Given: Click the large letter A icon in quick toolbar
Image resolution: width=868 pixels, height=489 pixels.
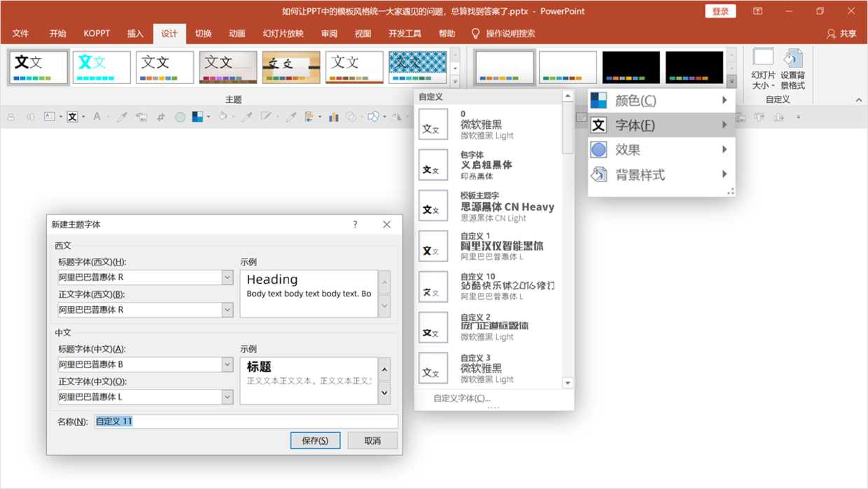Looking at the screenshot, I should (97, 117).
